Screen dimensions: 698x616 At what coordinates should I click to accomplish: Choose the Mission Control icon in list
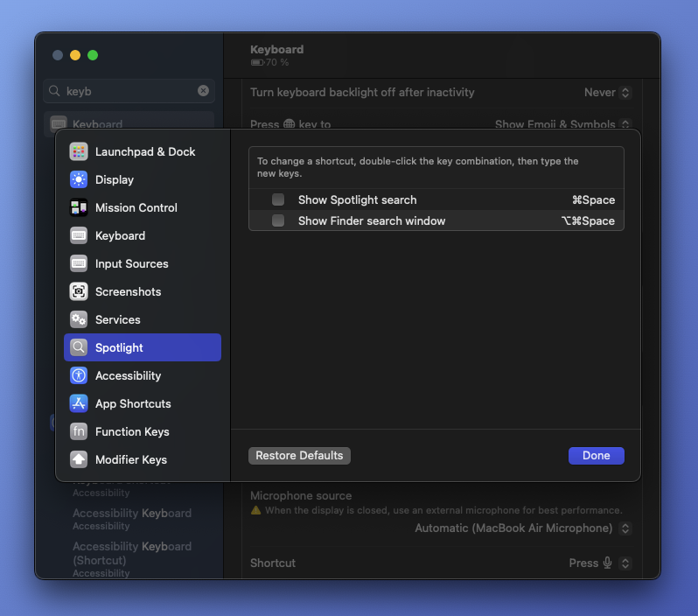click(79, 207)
